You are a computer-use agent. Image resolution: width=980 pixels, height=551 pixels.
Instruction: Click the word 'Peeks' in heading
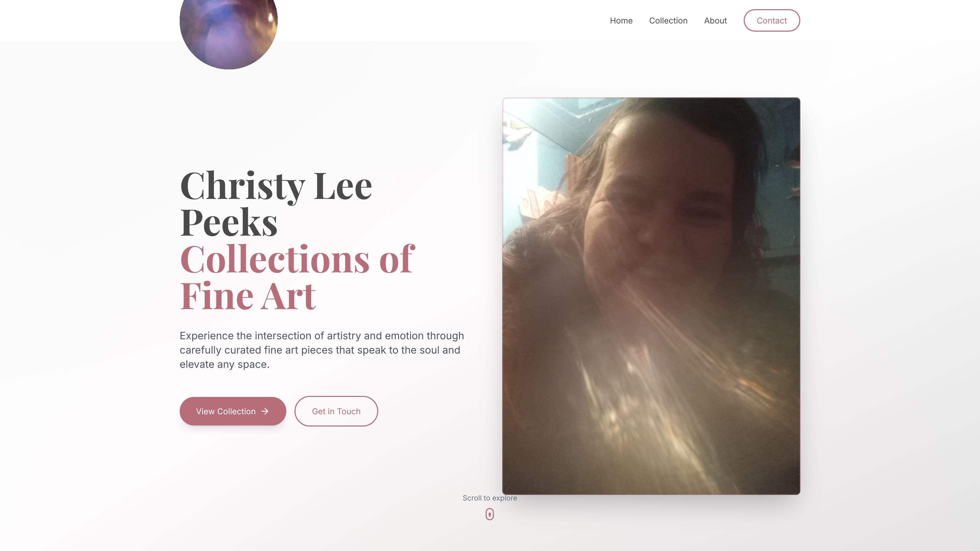click(x=229, y=222)
